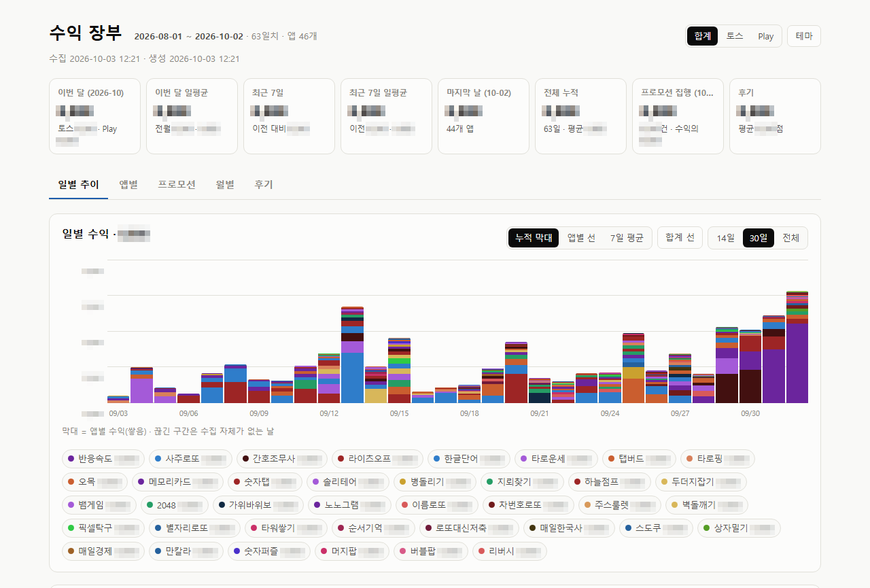Show or hide 주스룰렛 series
The width and height of the screenshot is (870, 588).
click(x=619, y=505)
